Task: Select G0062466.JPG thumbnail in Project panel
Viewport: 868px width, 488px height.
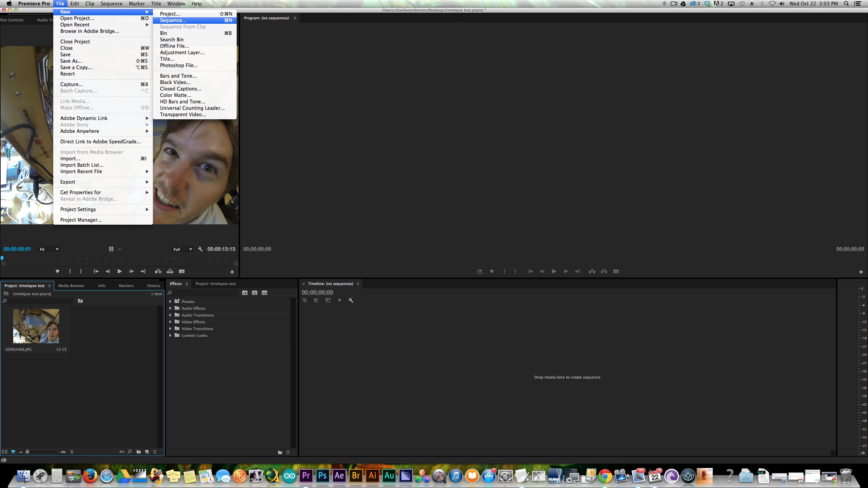Action: (36, 326)
